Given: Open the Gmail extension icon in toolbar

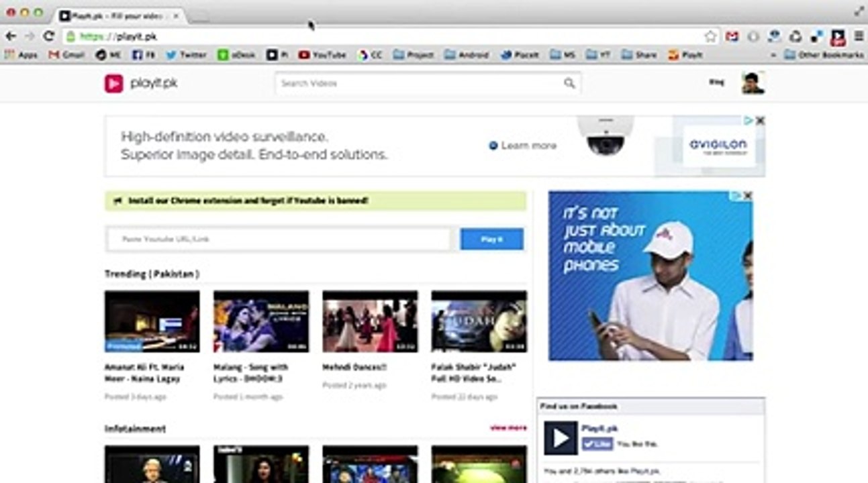Looking at the screenshot, I should click(x=732, y=36).
